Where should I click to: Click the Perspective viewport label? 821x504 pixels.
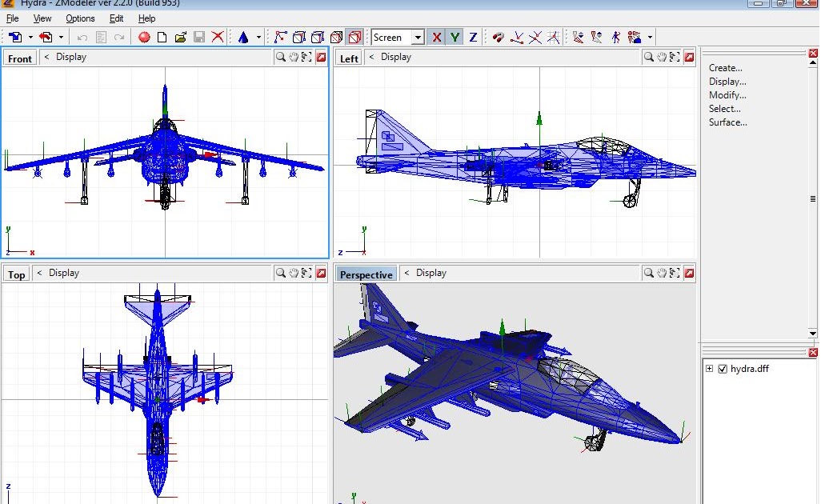point(366,273)
